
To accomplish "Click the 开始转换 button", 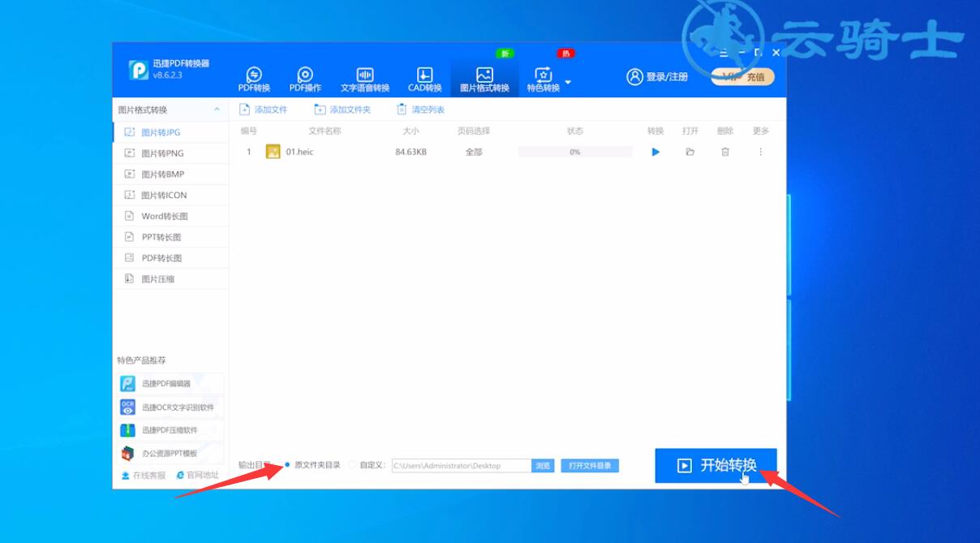I will pos(716,465).
